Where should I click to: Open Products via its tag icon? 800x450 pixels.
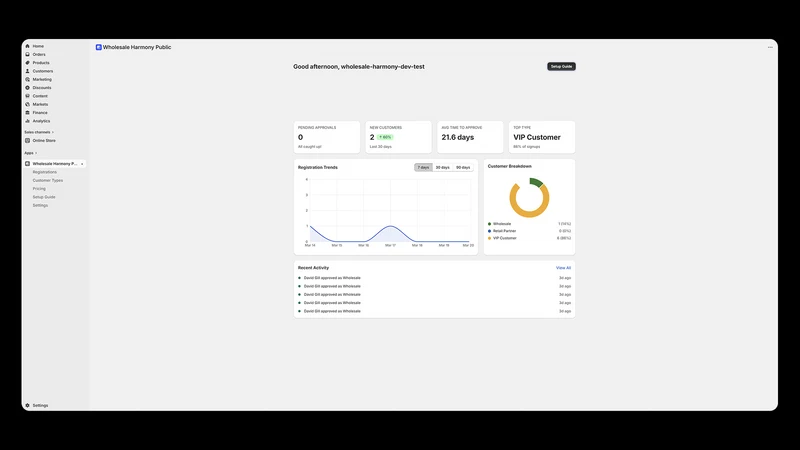(28, 63)
